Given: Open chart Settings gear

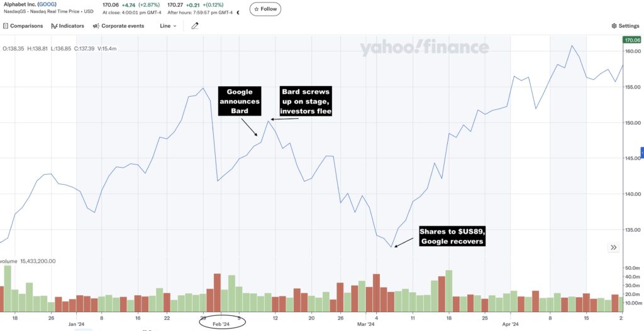Looking at the screenshot, I should [x=625, y=26].
